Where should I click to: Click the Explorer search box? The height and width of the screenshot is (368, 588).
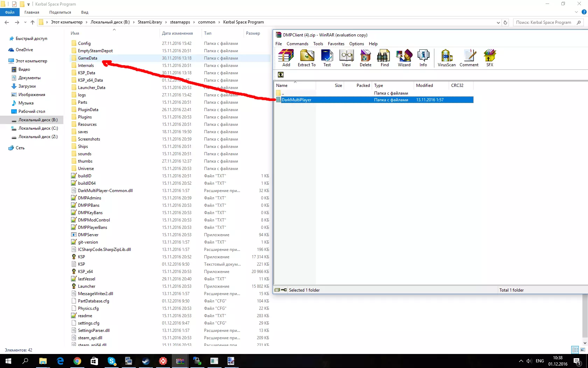(x=548, y=22)
